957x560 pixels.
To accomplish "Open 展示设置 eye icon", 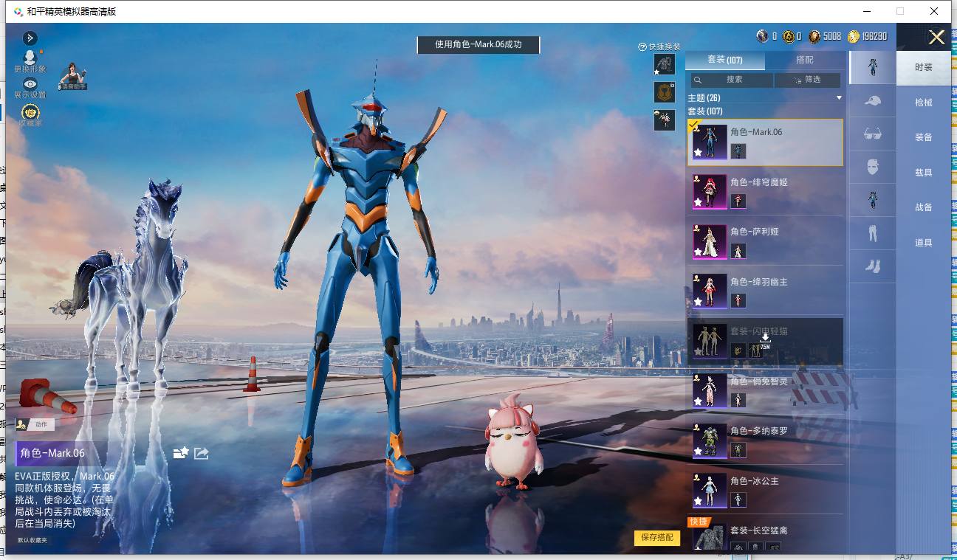I will [30, 84].
